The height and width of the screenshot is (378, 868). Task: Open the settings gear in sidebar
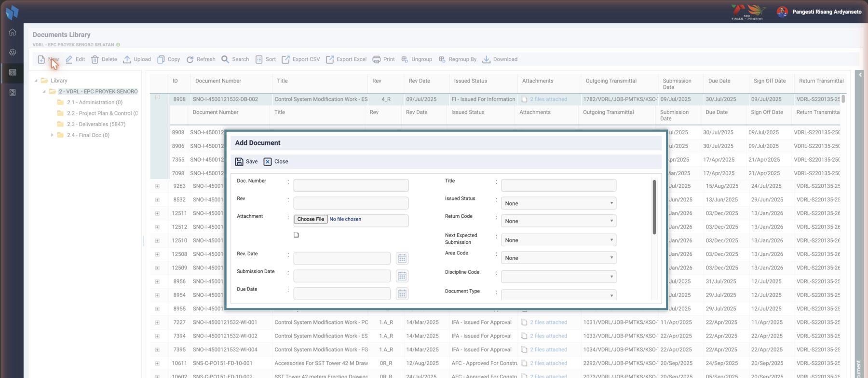pyautogui.click(x=13, y=52)
